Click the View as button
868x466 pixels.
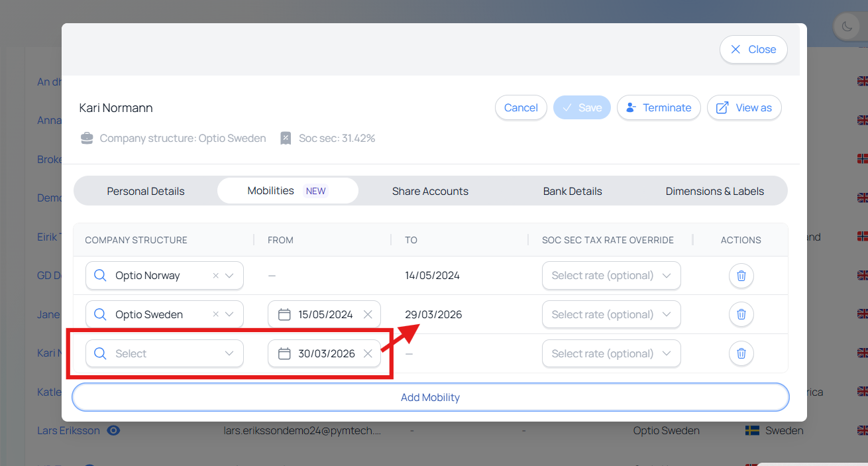[x=744, y=108]
